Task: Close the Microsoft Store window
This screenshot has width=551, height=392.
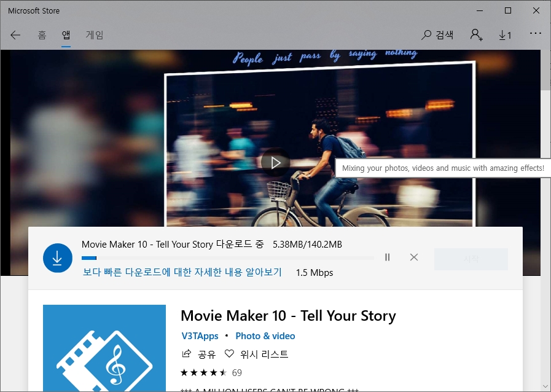Action: (x=536, y=10)
